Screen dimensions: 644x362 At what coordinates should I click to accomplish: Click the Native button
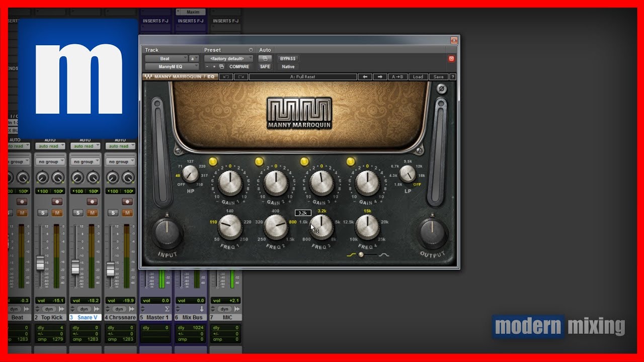(x=288, y=66)
